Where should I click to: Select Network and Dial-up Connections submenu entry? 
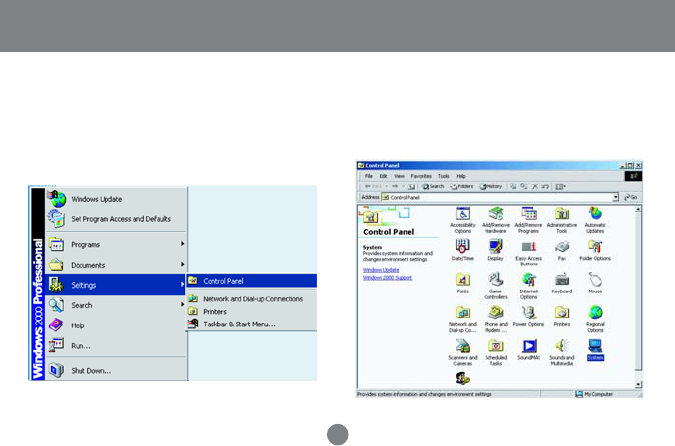[x=252, y=299]
